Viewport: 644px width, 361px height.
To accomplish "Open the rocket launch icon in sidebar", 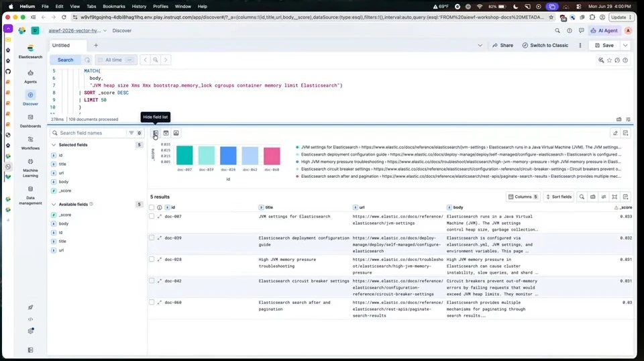I will coord(30,307).
